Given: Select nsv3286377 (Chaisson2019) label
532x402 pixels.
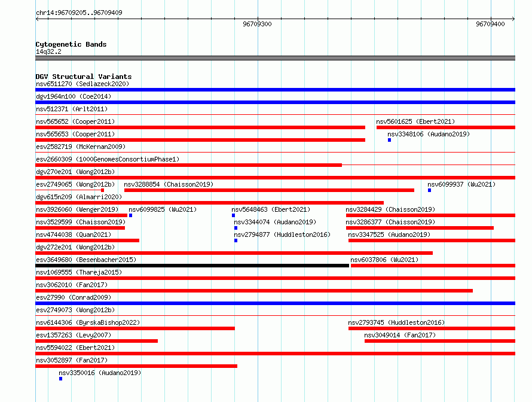Looking at the screenshot, I should [390, 222].
